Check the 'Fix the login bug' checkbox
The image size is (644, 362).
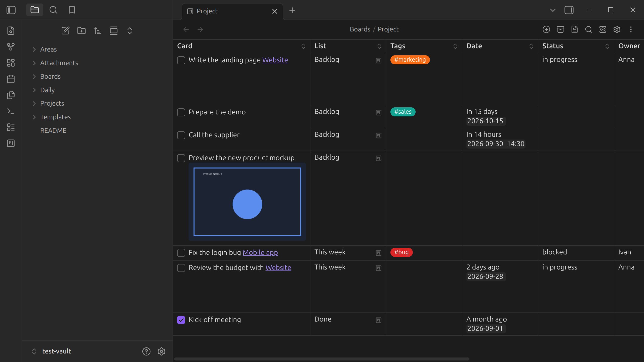181,253
